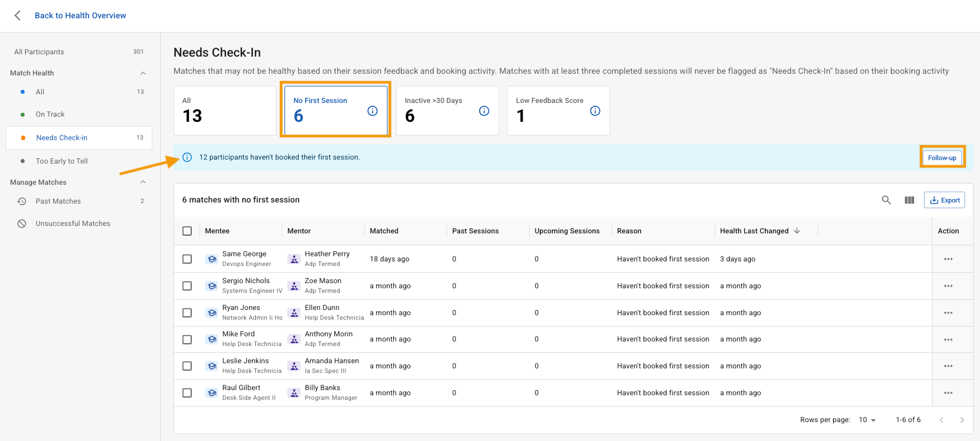
Task: Select the Leslie Jenkins row checkbox
Action: pos(187,366)
